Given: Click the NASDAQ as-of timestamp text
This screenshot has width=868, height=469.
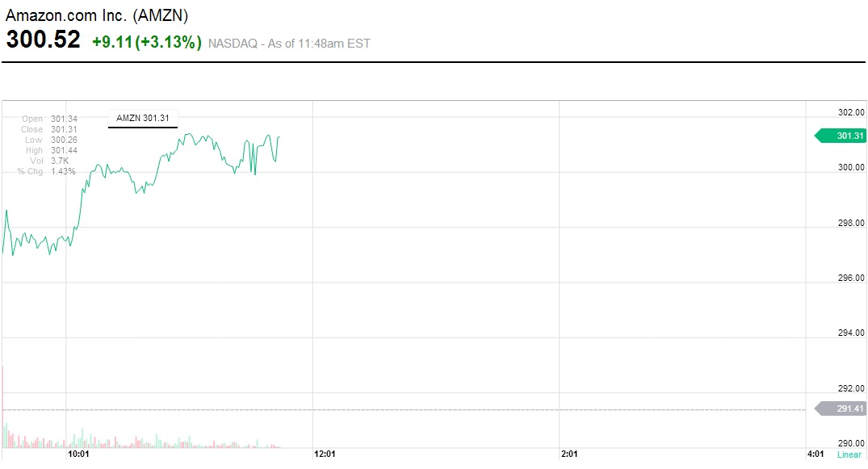Looking at the screenshot, I should tap(289, 44).
